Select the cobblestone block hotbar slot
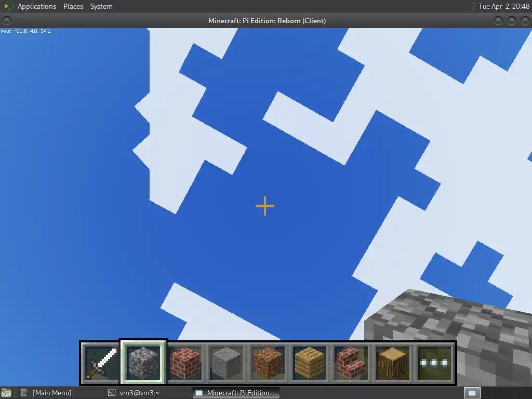This screenshot has height=399, width=532. point(143,363)
